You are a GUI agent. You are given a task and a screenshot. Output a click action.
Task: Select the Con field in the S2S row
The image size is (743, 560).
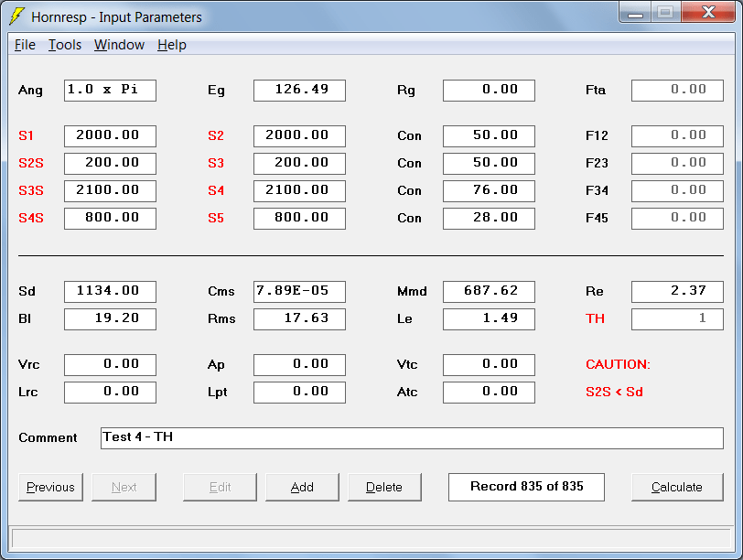[489, 164]
